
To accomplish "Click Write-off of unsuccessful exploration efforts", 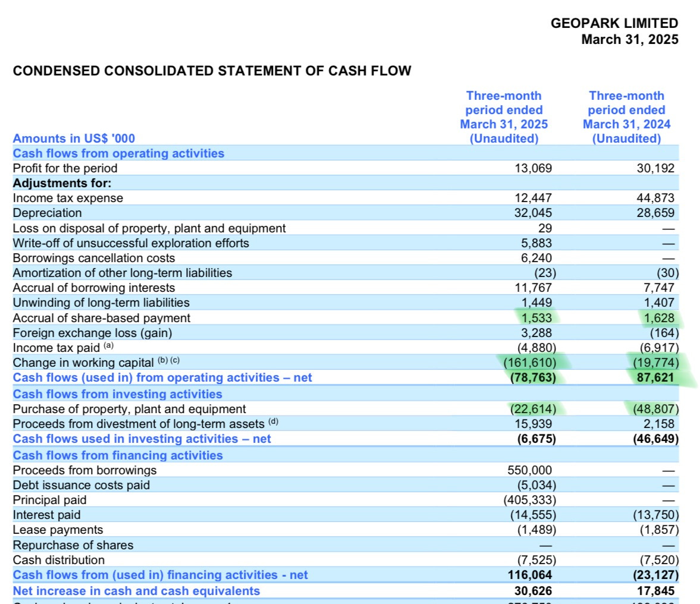I will (131, 243).
